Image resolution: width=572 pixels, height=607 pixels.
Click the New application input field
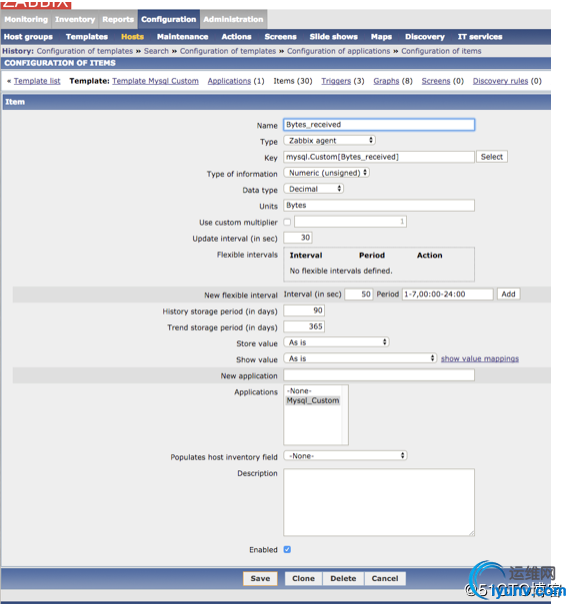click(x=378, y=375)
